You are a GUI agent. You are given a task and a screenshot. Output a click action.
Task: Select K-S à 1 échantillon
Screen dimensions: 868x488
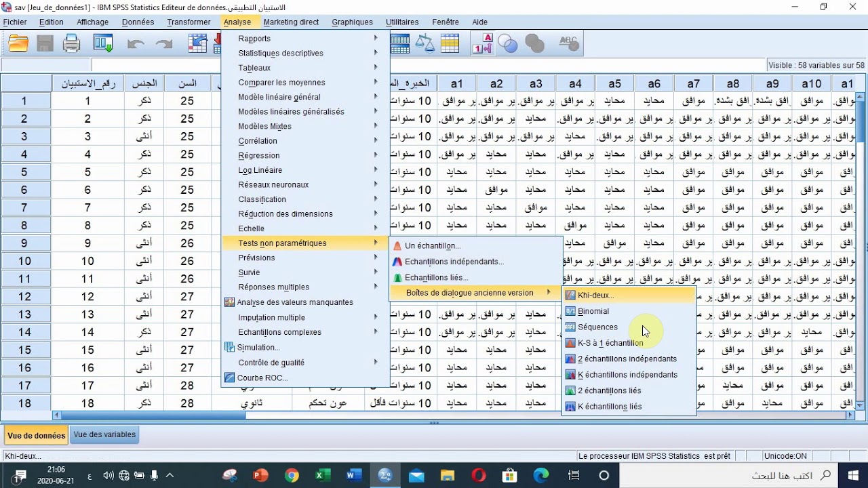pyautogui.click(x=629, y=343)
